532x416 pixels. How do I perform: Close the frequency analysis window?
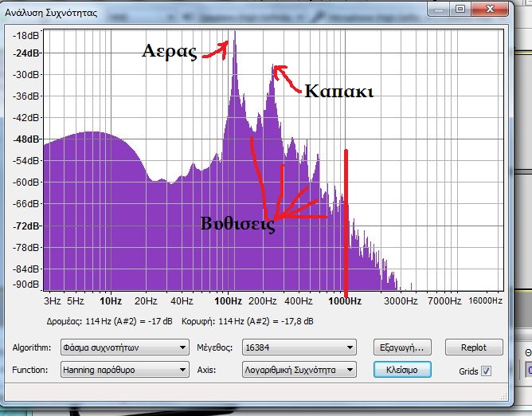point(487,9)
